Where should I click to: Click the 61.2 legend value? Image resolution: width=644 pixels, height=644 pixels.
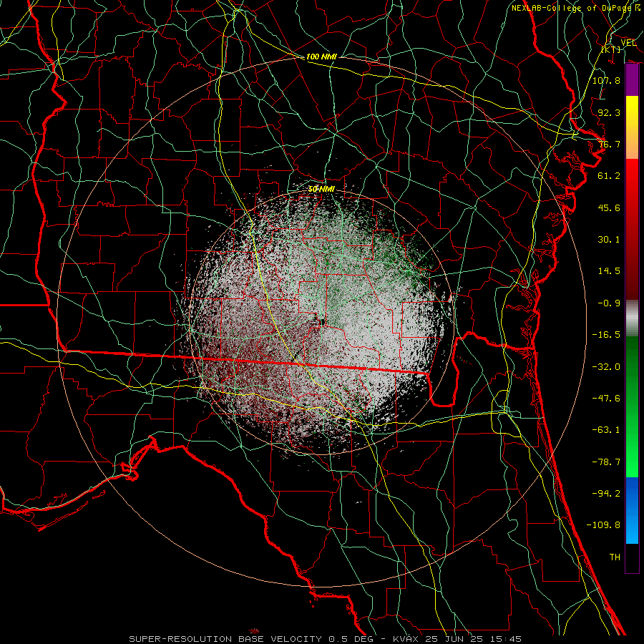click(x=609, y=176)
